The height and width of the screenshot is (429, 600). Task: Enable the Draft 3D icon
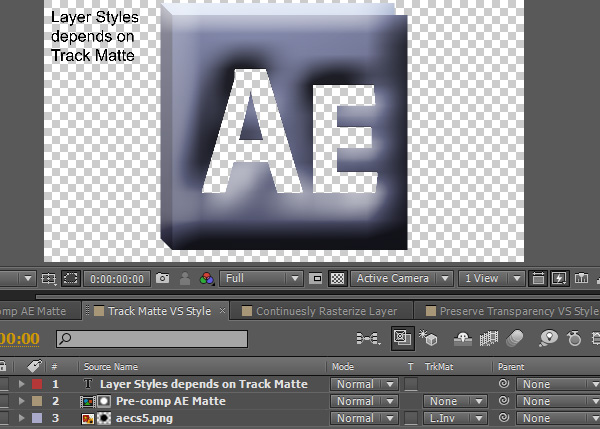428,338
